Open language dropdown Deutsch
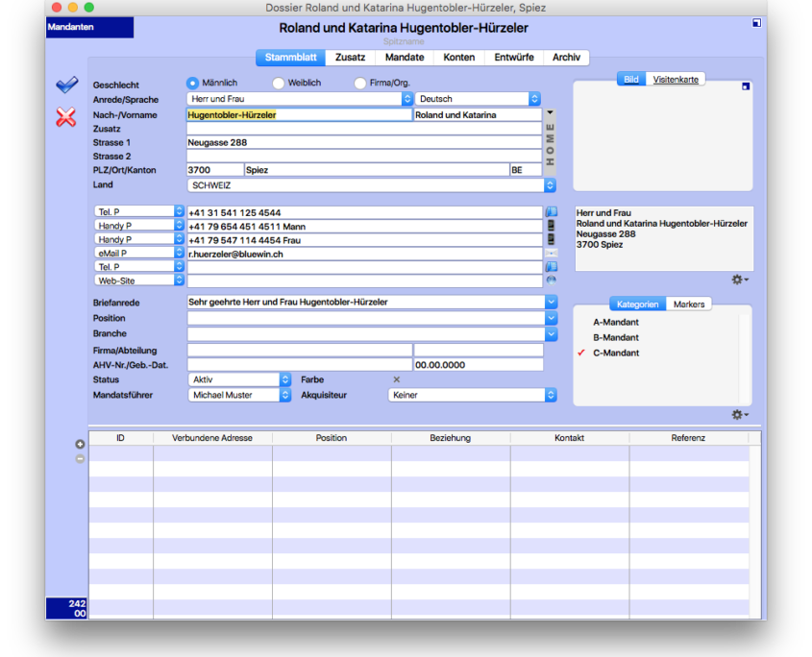The width and height of the screenshot is (812, 657). click(478, 98)
